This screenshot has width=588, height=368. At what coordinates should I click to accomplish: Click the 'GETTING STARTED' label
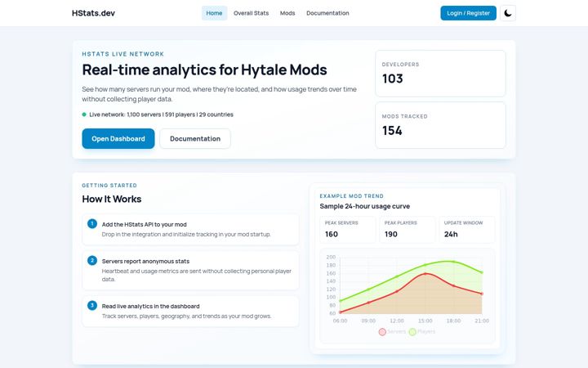[109, 186]
